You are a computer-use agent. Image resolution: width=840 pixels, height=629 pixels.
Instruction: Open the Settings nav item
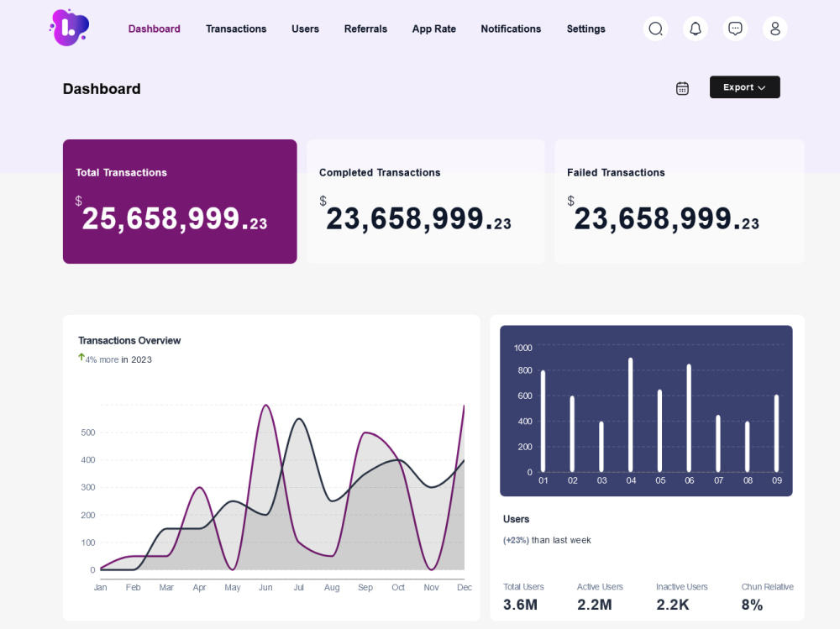(585, 29)
